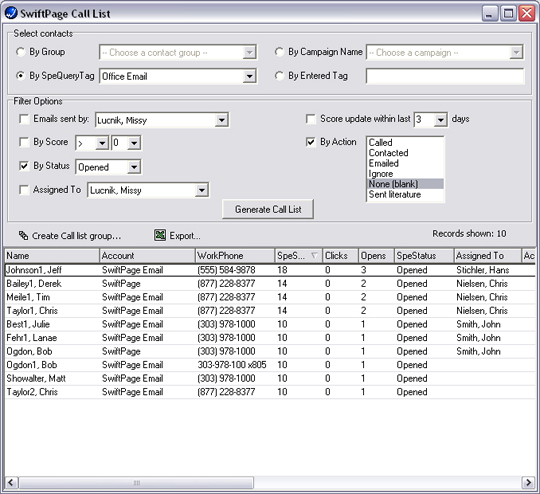
Task: Select Sent literature in the action list
Action: tap(405, 194)
